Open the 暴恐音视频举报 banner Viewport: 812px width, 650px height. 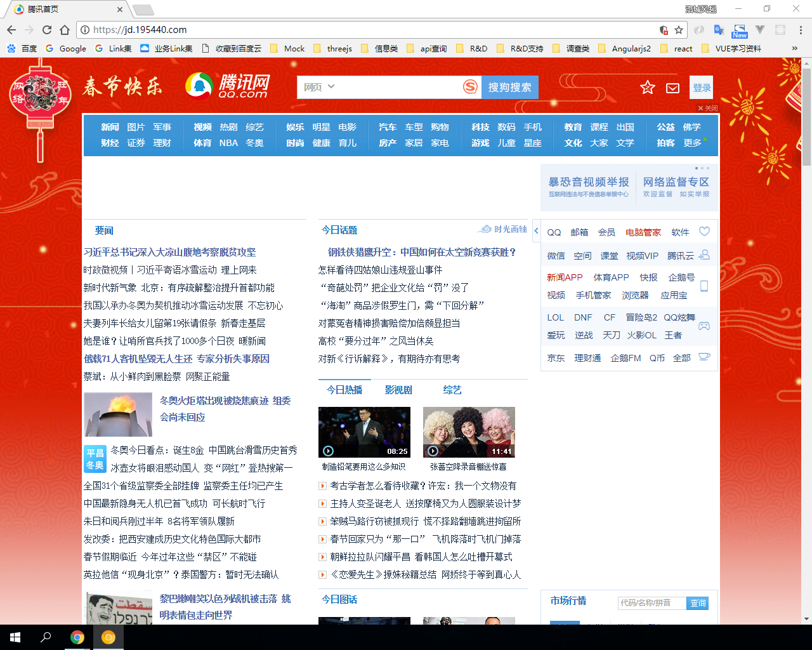[589, 187]
